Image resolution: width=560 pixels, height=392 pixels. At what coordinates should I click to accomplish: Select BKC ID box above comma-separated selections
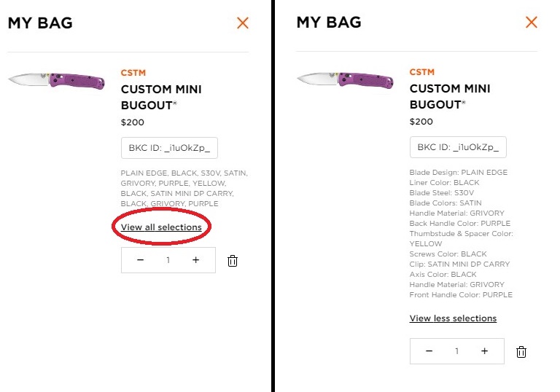coord(169,148)
